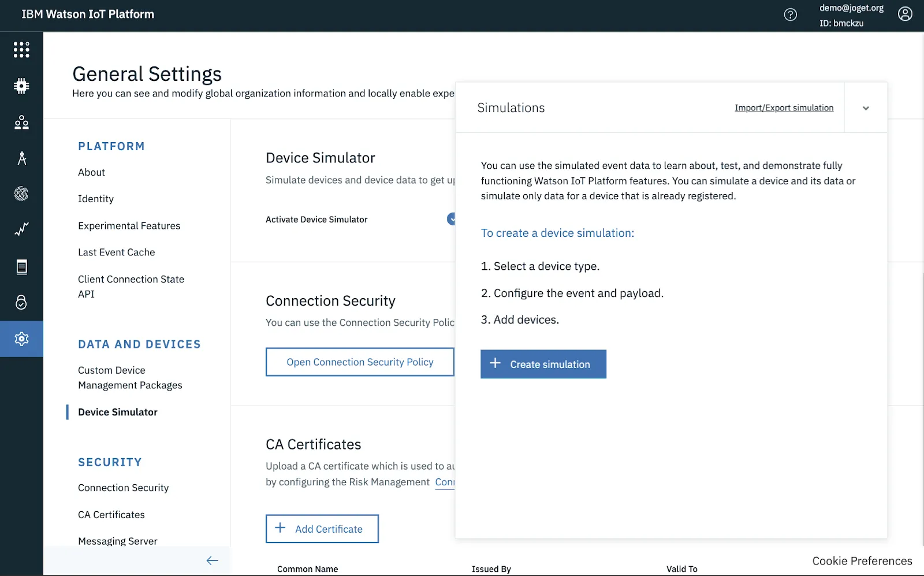Click the DATA AND DEVICES heading
This screenshot has width=924, height=576.
[140, 344]
